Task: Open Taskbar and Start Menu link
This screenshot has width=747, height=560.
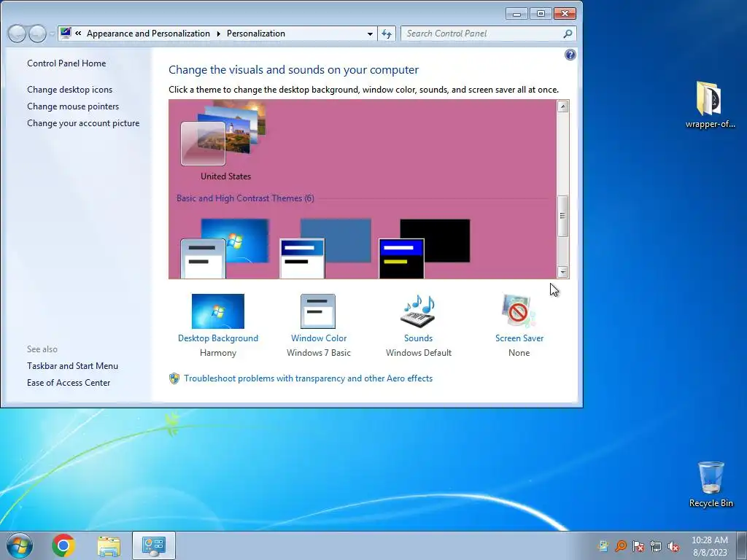Action: (x=72, y=366)
